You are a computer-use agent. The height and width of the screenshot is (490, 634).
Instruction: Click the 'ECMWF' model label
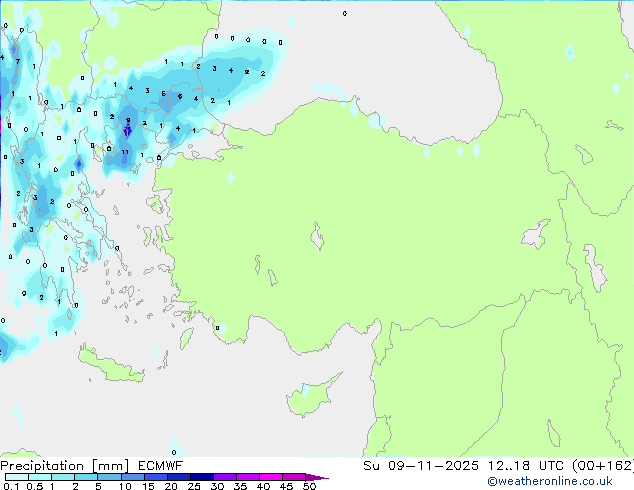point(161,466)
